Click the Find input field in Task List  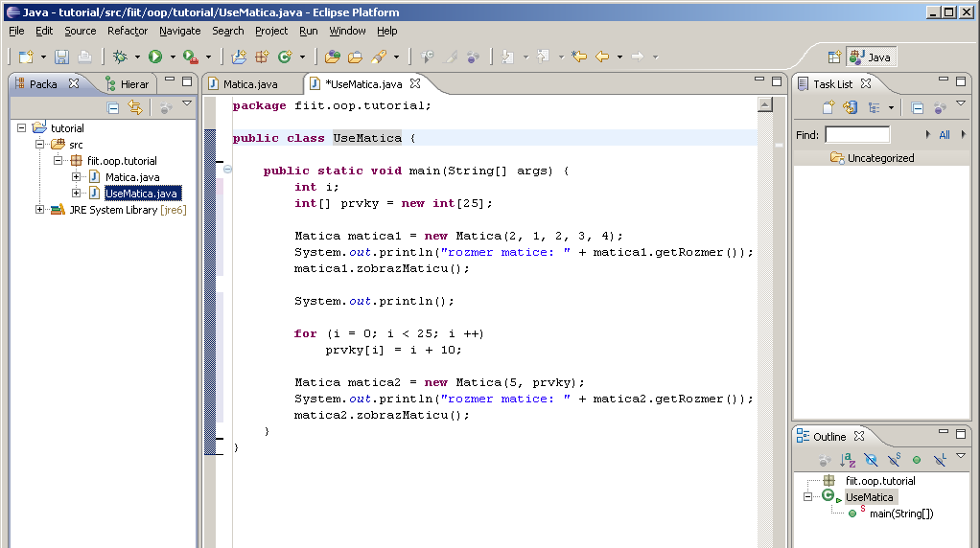coord(857,135)
